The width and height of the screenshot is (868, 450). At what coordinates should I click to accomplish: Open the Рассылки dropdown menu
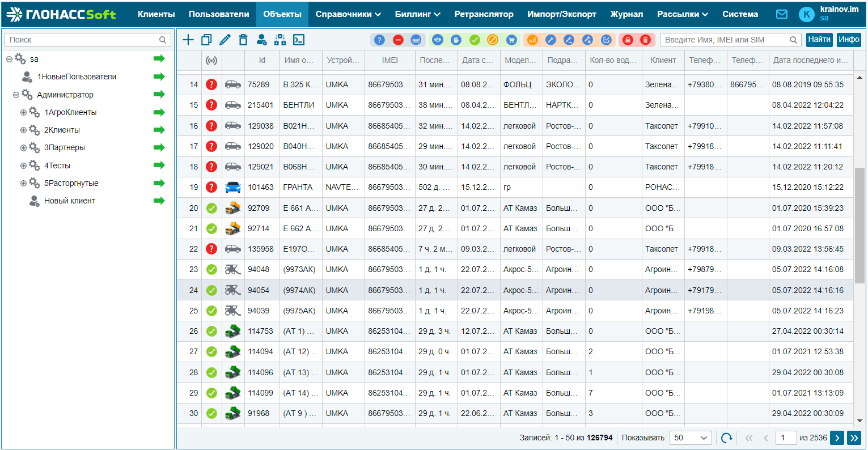pyautogui.click(x=683, y=14)
